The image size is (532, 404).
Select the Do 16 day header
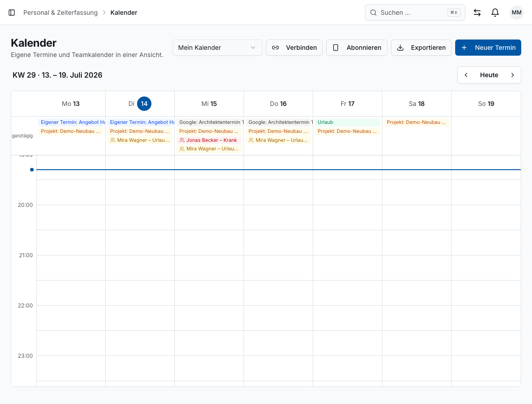pos(278,104)
